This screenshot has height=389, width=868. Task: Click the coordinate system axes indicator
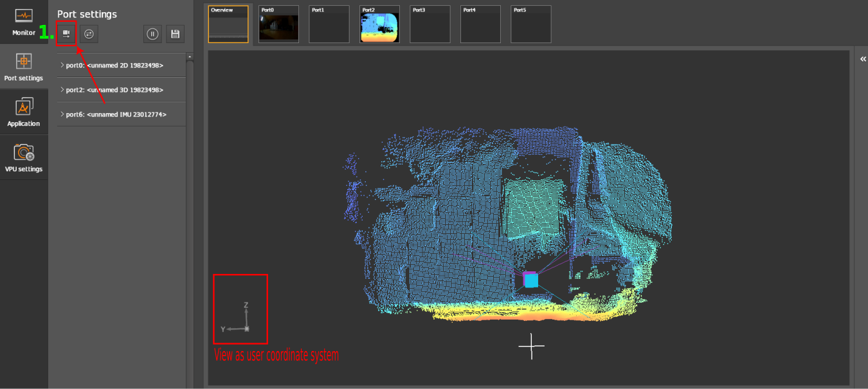[x=240, y=320]
